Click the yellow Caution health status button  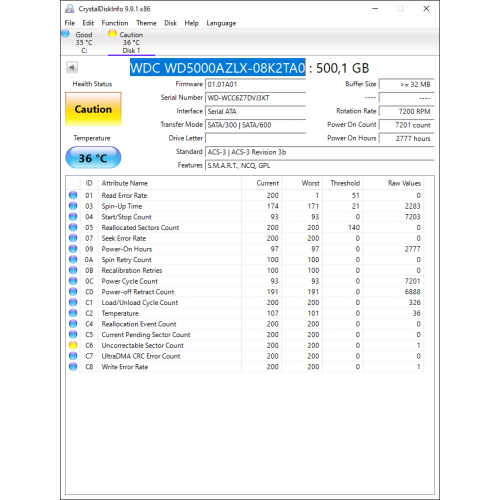93,109
